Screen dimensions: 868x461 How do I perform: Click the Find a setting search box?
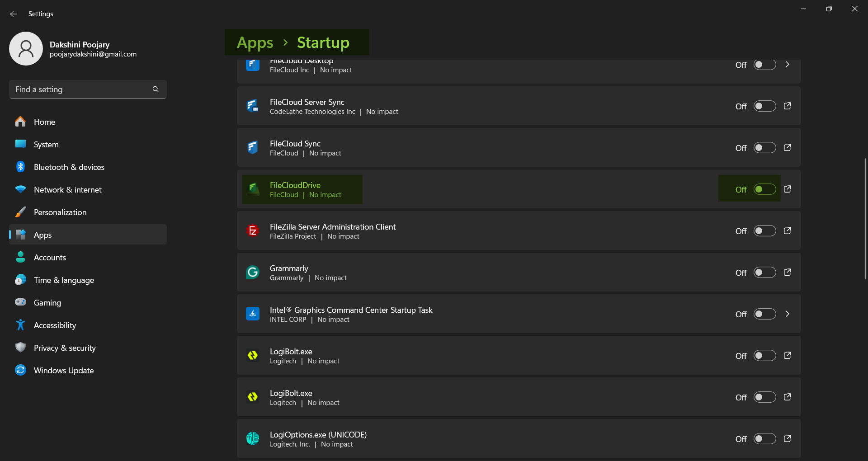click(x=88, y=89)
